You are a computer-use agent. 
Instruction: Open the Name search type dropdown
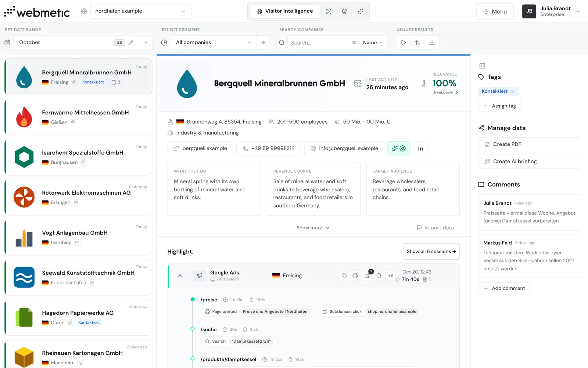[373, 43]
